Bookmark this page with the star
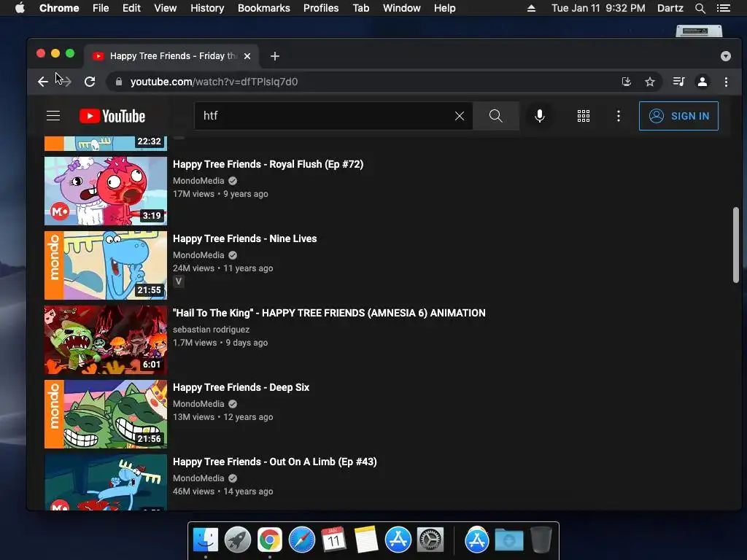 click(650, 82)
